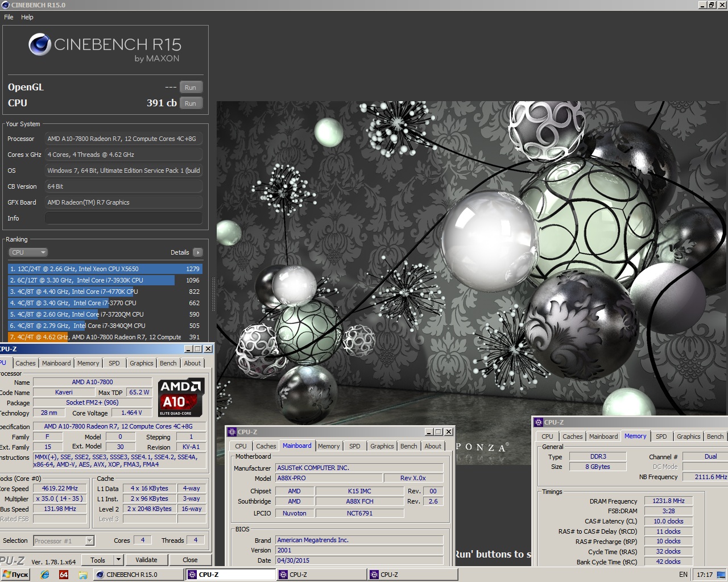Click the DRAM Frequency 1231.8 MHz value
Viewport: 728px width, 582px height.
(668, 501)
